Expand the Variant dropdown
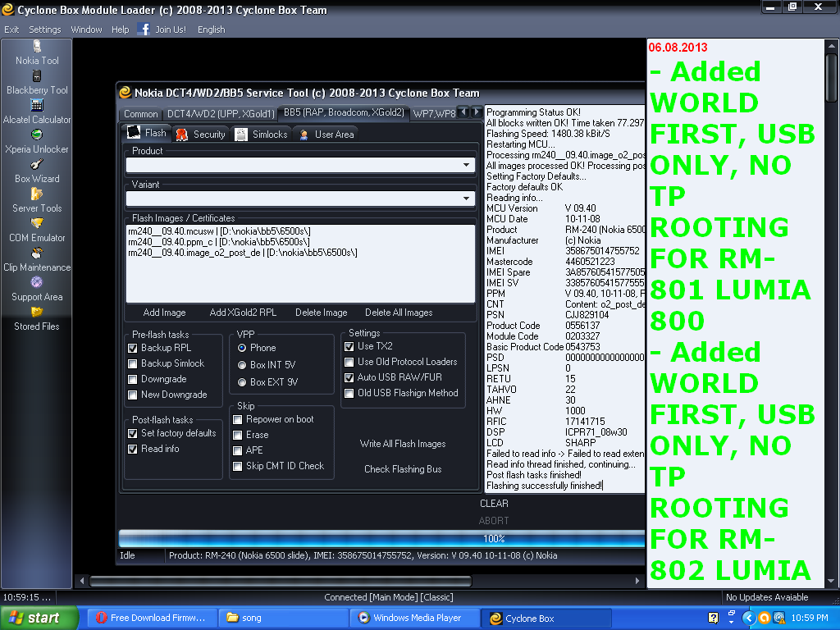The width and height of the screenshot is (840, 630). [467, 199]
